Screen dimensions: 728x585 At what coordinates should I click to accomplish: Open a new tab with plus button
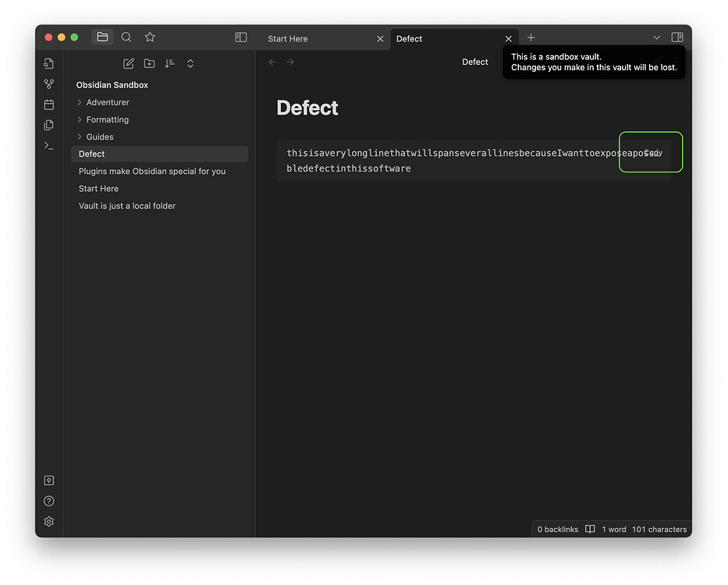[x=530, y=37]
